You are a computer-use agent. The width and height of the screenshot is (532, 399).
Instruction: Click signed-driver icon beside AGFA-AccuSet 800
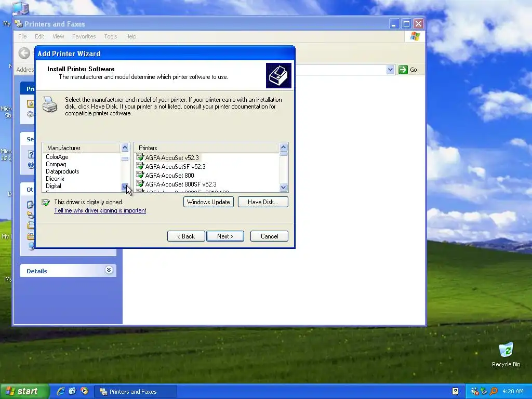(x=140, y=175)
